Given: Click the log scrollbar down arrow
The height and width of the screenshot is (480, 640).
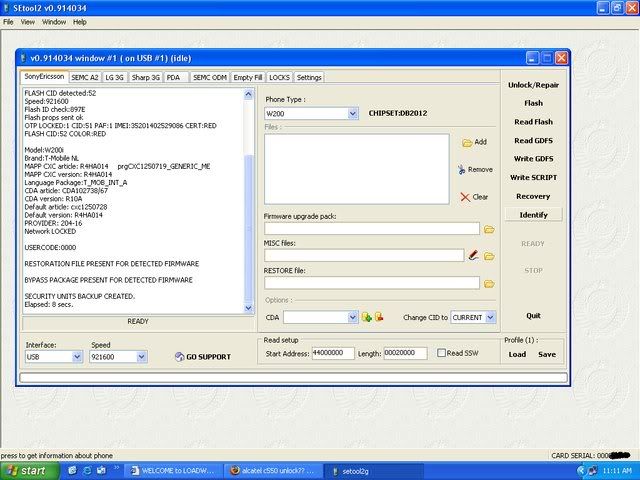Looking at the screenshot, I should [x=248, y=308].
